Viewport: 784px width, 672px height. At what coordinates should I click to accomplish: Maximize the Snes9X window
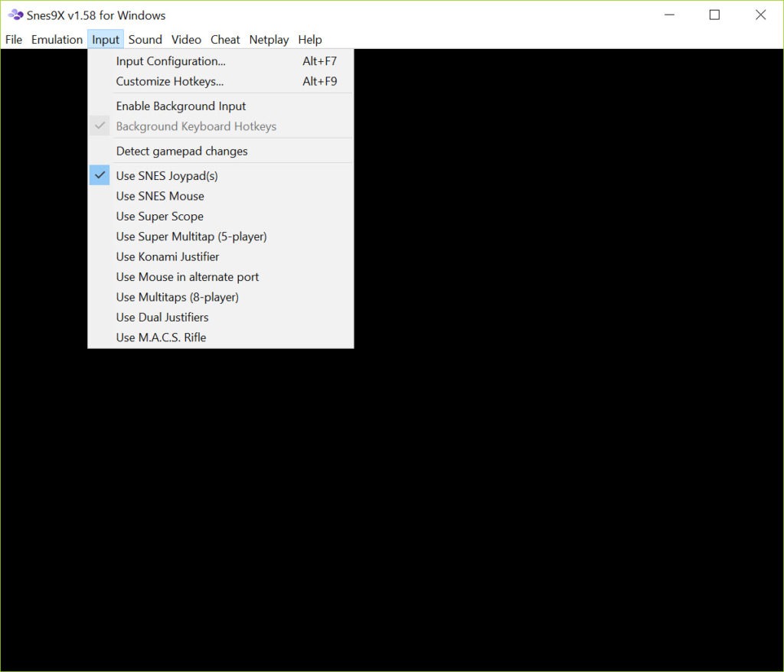(714, 15)
